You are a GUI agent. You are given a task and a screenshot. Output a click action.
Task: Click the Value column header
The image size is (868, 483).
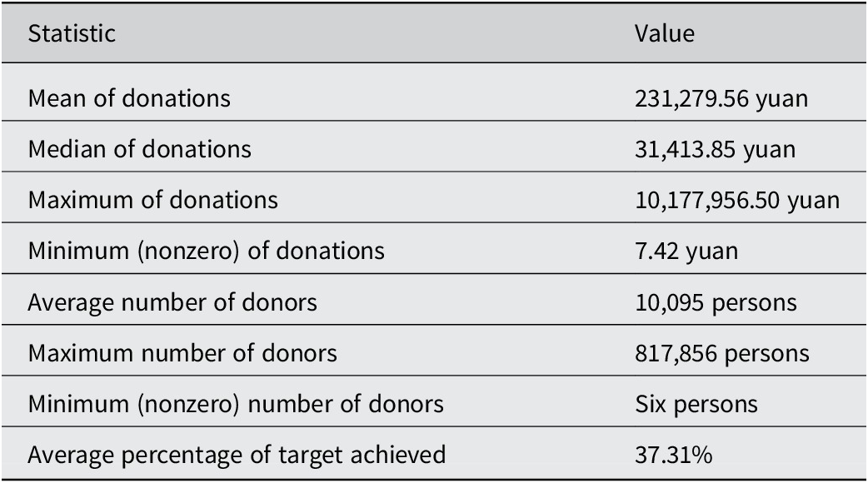664,34
